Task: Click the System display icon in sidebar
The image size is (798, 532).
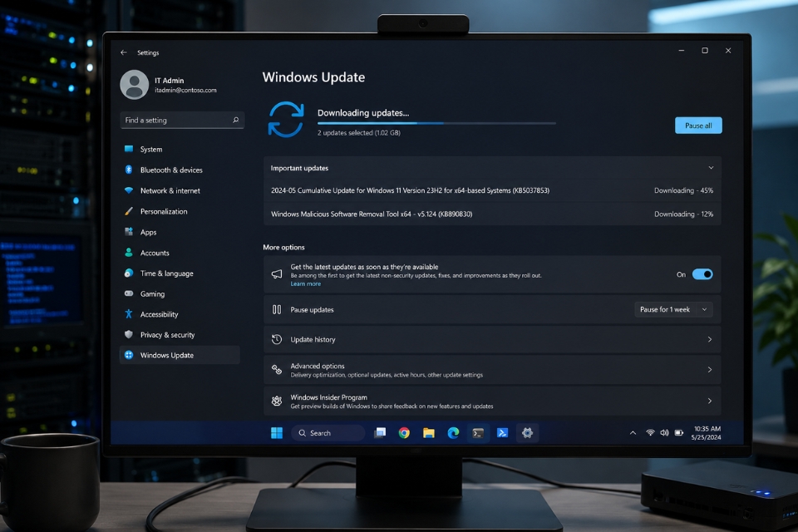Action: pos(129,149)
